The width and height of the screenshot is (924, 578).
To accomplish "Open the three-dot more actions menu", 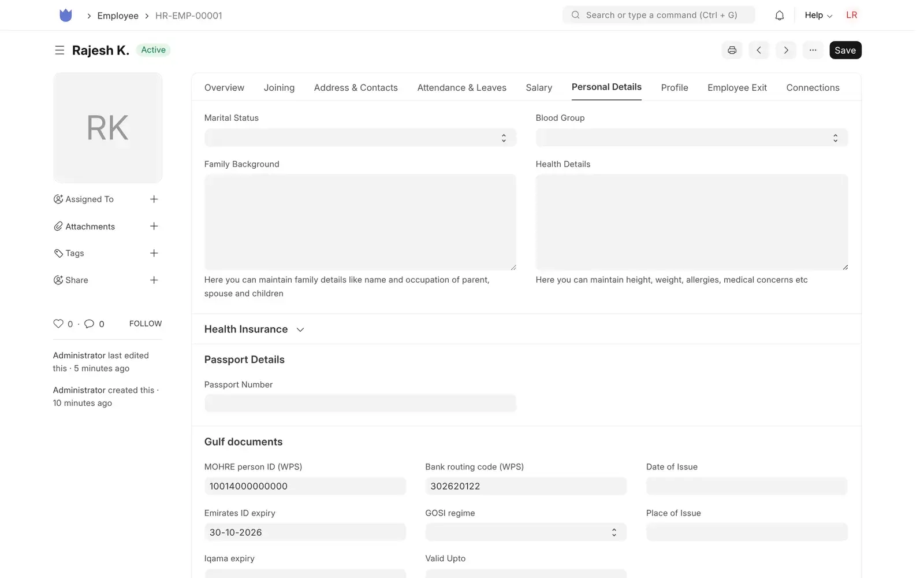I will [813, 50].
